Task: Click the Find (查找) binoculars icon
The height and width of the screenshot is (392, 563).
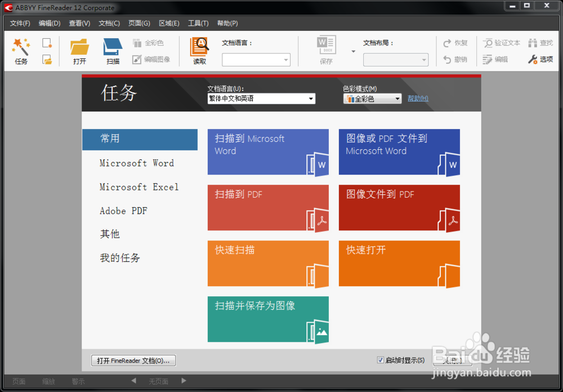Action: 540,43
